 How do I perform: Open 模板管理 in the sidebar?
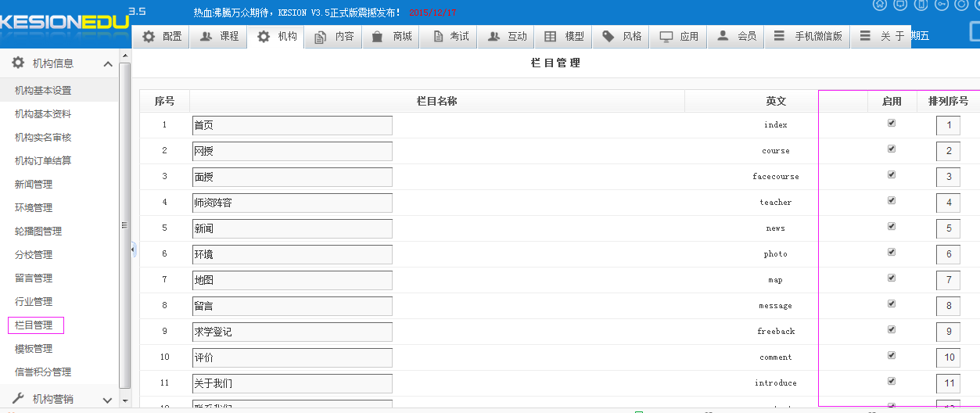point(34,349)
